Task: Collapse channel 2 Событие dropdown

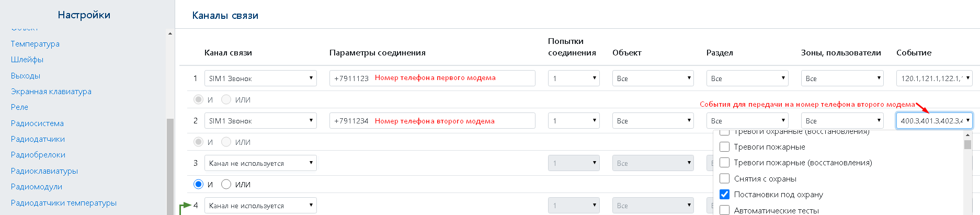Action: 935,120
